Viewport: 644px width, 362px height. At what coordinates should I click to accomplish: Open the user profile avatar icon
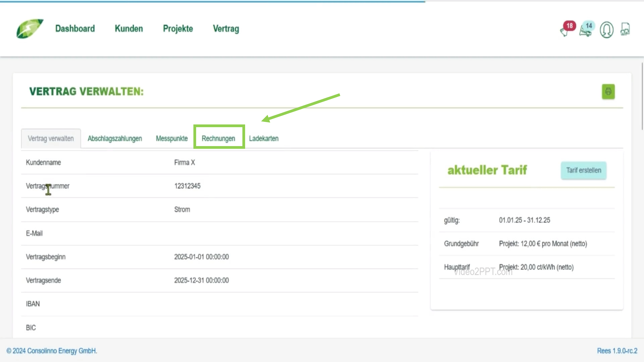tap(606, 30)
